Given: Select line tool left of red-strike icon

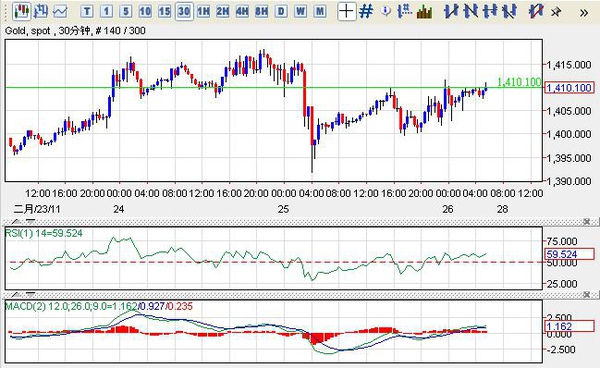Looking at the screenshot, I should click(509, 11).
